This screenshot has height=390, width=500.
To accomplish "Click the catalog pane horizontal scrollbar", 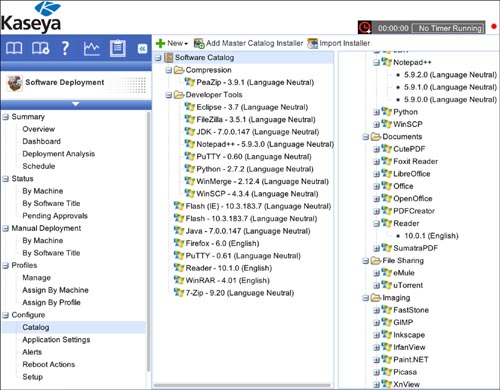I will click(x=242, y=385).
